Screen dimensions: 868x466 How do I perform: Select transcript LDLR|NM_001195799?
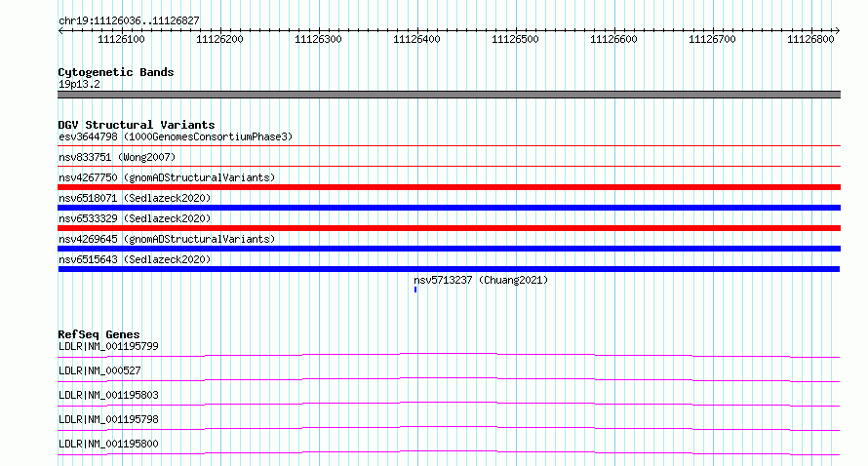point(108,346)
